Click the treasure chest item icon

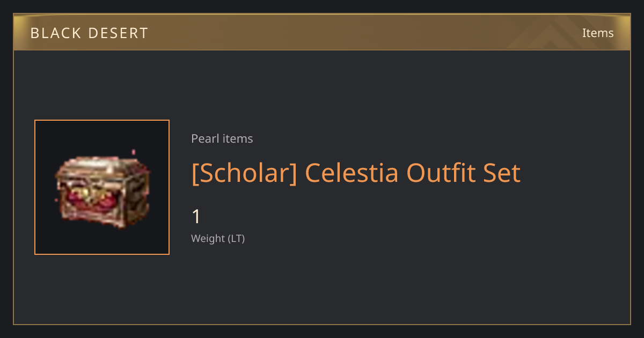(x=103, y=190)
